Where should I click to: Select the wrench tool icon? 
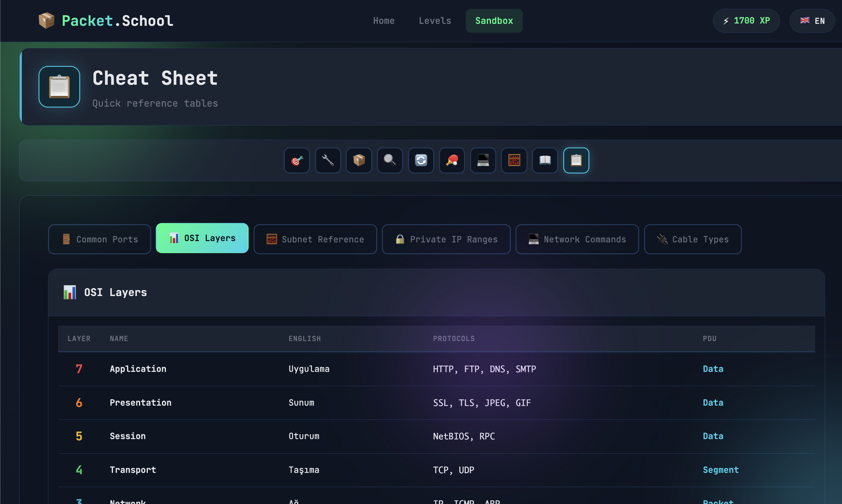328,160
